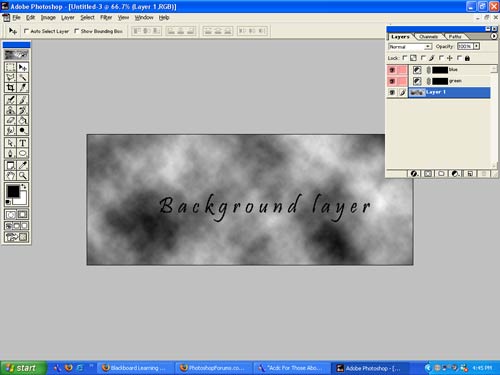Click the black foreground color swatch
Viewport: 500px width, 375px height.
(x=13, y=191)
